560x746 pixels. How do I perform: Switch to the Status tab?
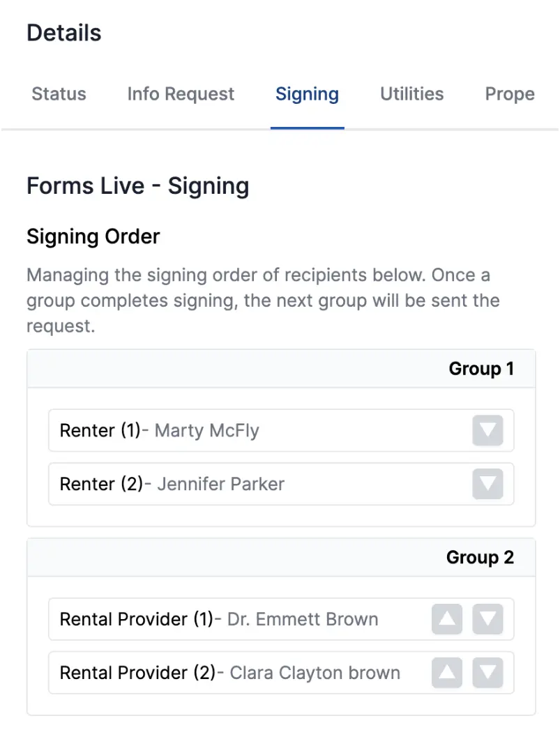(x=59, y=93)
